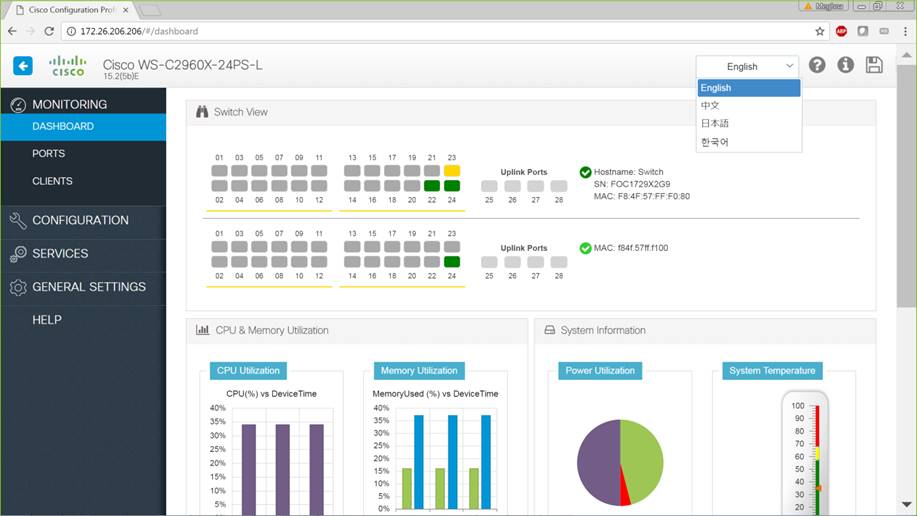Image resolution: width=917 pixels, height=516 pixels.
Task: Click the Switch View binoculars icon
Action: [202, 112]
